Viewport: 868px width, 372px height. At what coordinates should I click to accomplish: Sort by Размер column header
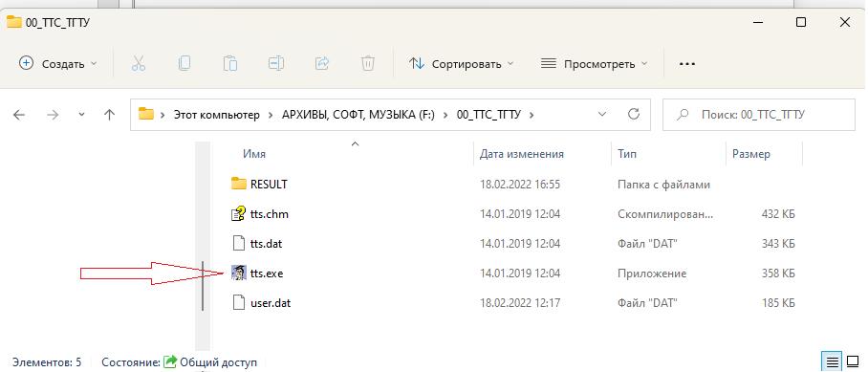click(750, 154)
